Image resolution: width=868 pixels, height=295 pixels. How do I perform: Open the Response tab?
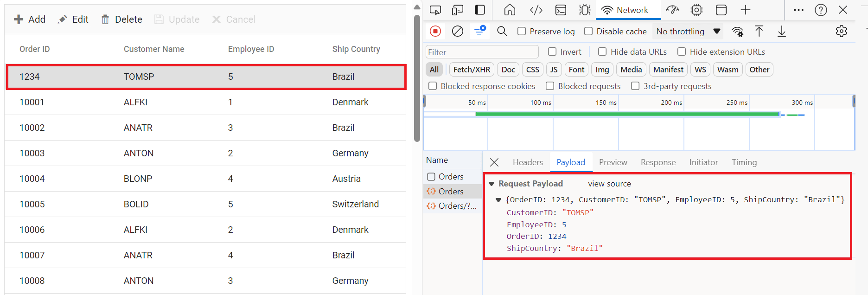[658, 162]
